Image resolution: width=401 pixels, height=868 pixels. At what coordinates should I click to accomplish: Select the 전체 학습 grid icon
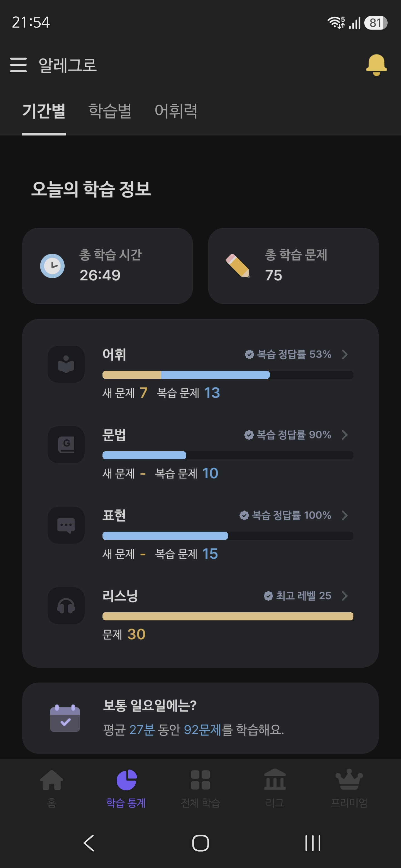coord(200,780)
